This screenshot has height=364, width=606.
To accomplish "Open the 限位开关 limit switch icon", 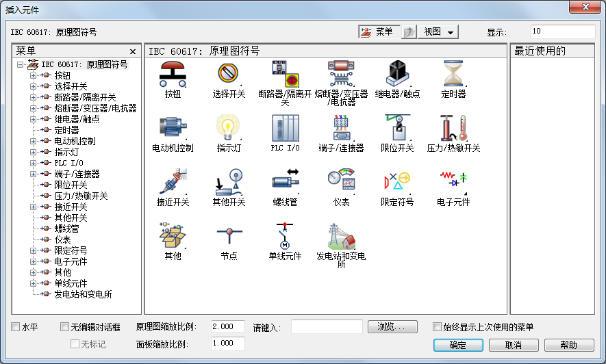I will 397,128.
